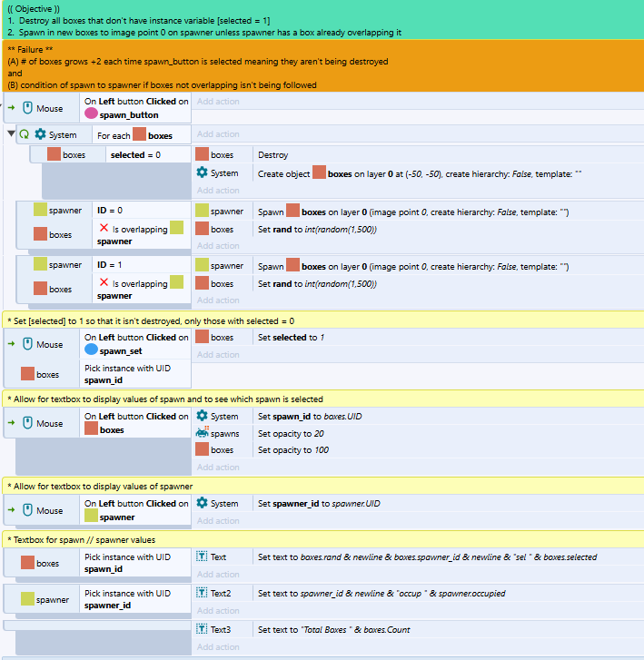Click the boxes icon in selected = 0 condition
The image size is (644, 660).
pos(54,154)
